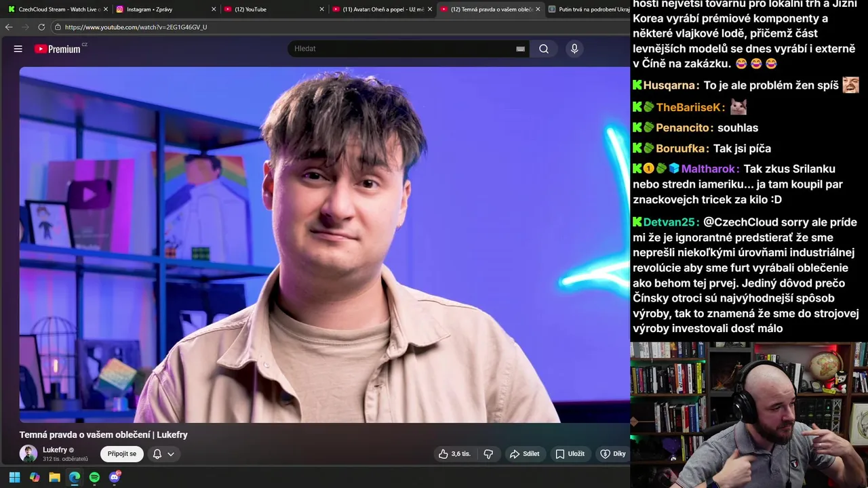The width and height of the screenshot is (868, 488).
Task: Go back with browser back arrow
Action: pos(9,27)
